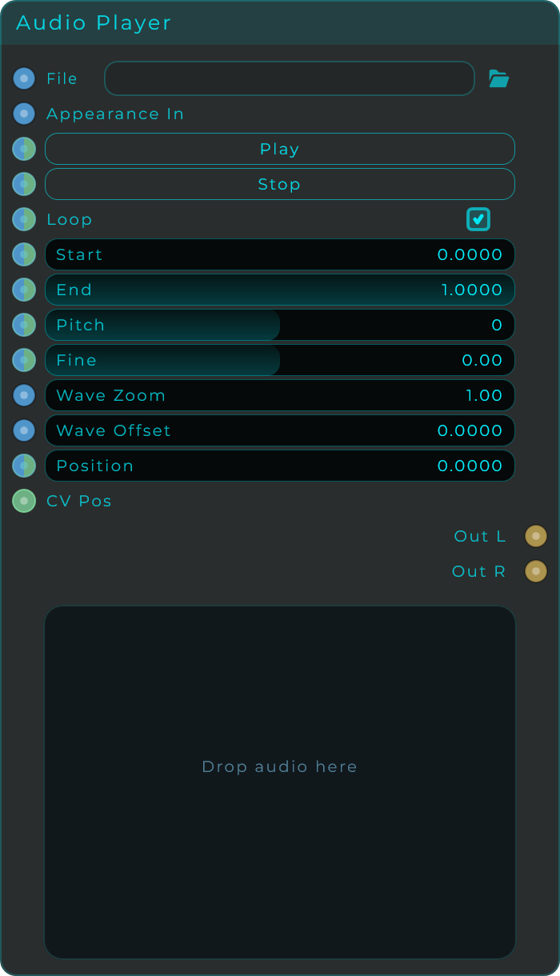Click the Drop audio here area

(279, 766)
